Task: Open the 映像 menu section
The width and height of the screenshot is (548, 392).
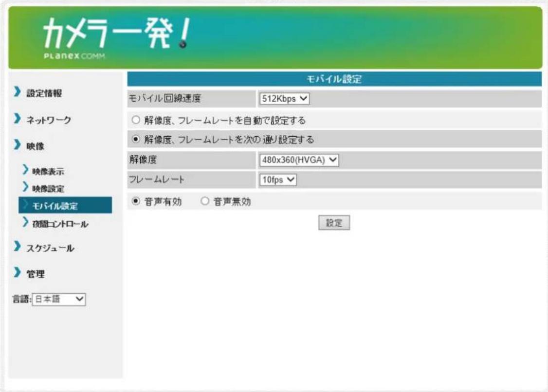Action: tap(36, 146)
